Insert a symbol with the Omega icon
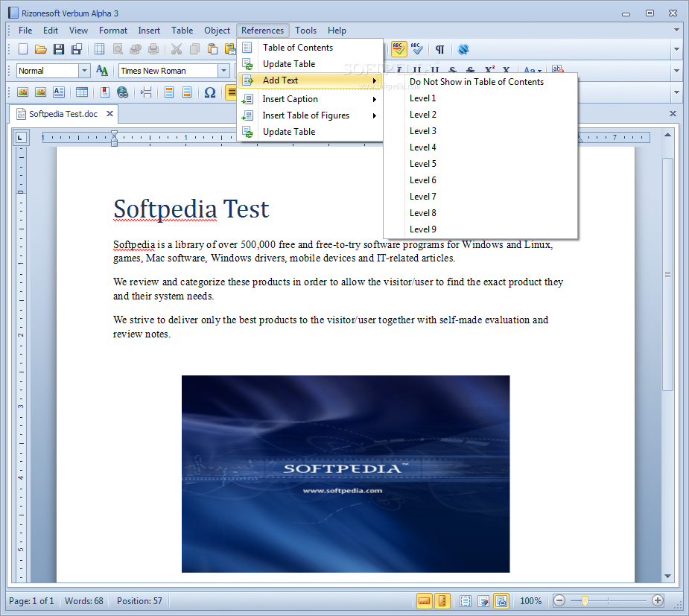This screenshot has height=616, width=689. click(x=209, y=92)
